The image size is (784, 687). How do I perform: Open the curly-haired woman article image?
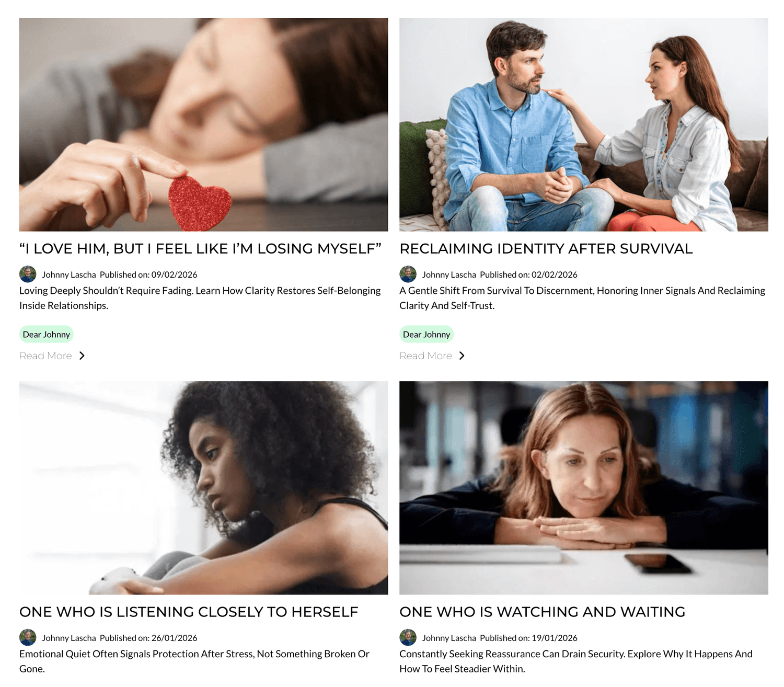tap(203, 488)
